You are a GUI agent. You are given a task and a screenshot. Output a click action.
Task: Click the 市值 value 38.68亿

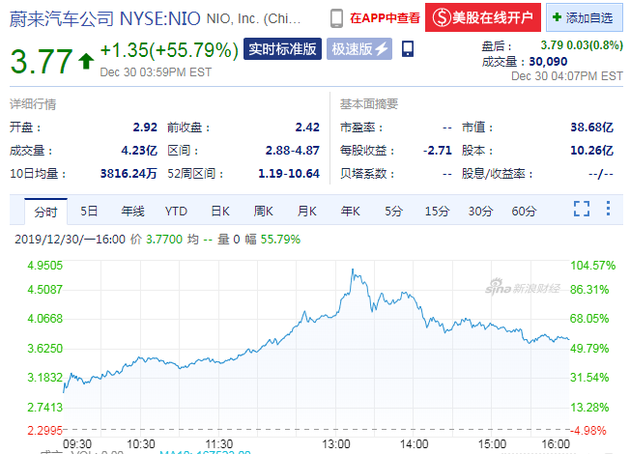click(x=592, y=127)
